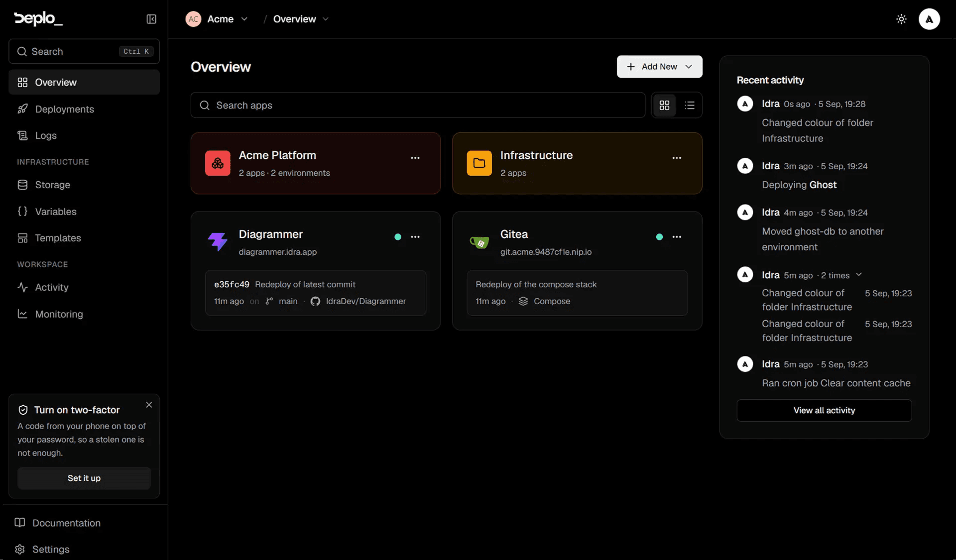Open Activity page in sidebar
Image resolution: width=956 pixels, height=560 pixels.
[84, 287]
